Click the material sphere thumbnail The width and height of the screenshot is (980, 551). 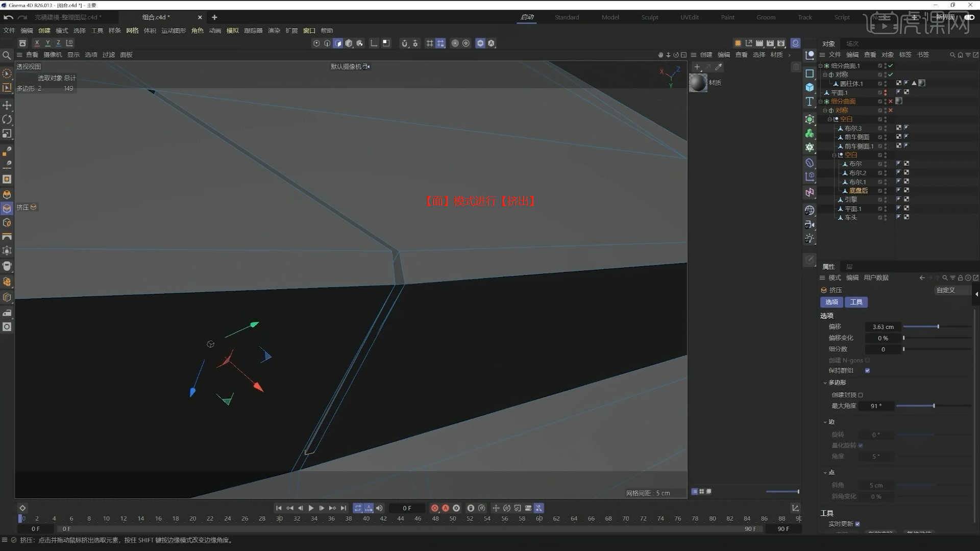point(698,83)
